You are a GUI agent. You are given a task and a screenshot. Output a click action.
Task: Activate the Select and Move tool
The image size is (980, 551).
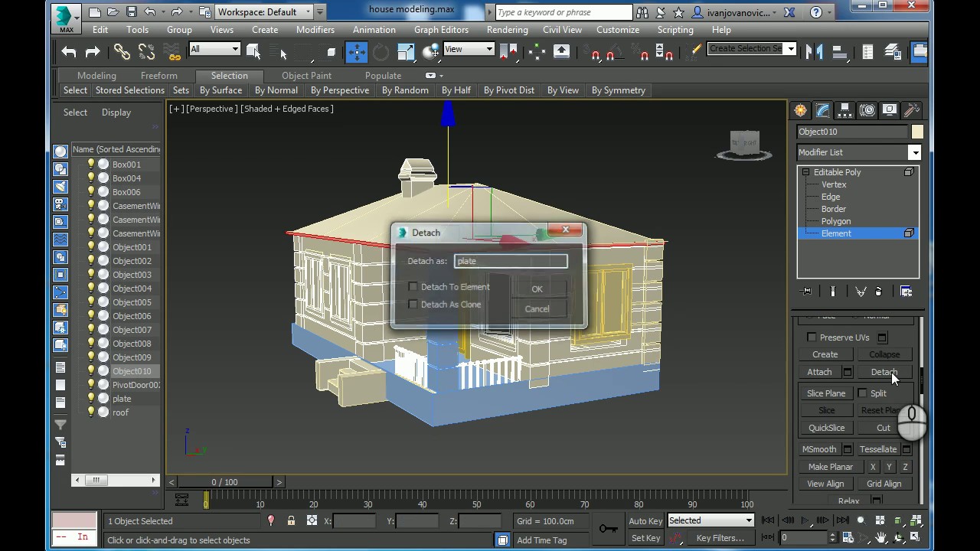tap(356, 52)
